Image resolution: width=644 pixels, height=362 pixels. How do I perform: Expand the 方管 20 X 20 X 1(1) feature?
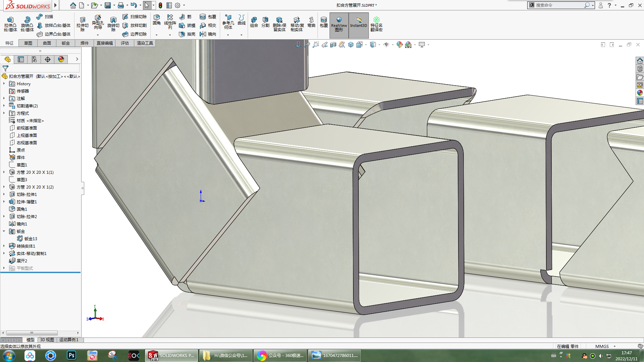4,172
